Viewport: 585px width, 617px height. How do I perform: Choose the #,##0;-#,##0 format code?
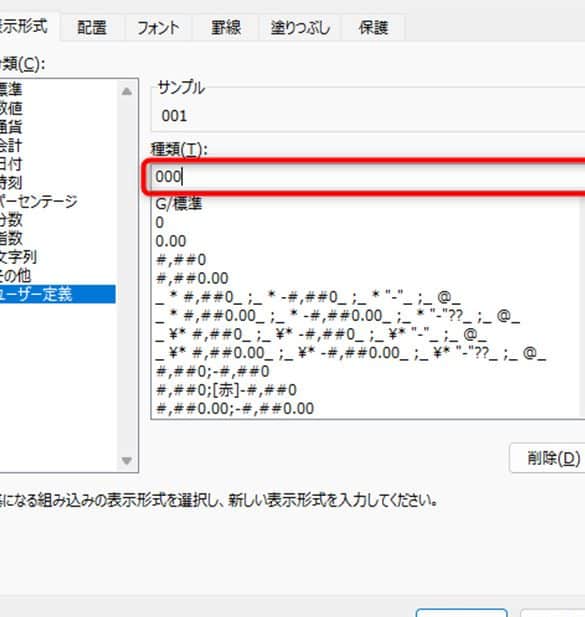pos(212,371)
